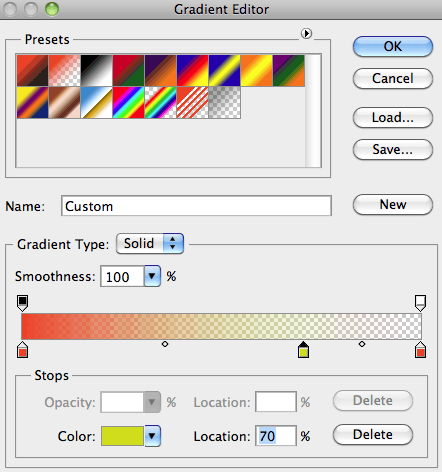
Task: Choose the blue-yellow-blue gradient preset
Action: 224,70
